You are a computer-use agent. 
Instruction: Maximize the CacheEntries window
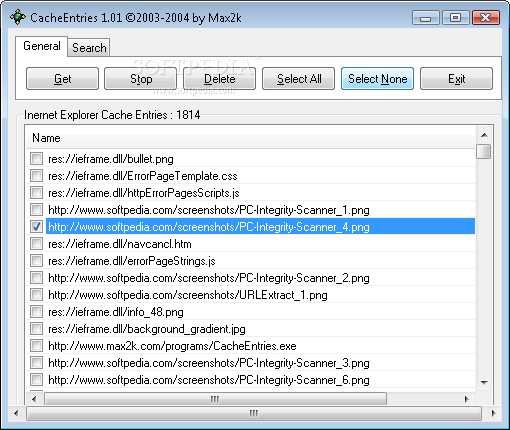(455, 18)
